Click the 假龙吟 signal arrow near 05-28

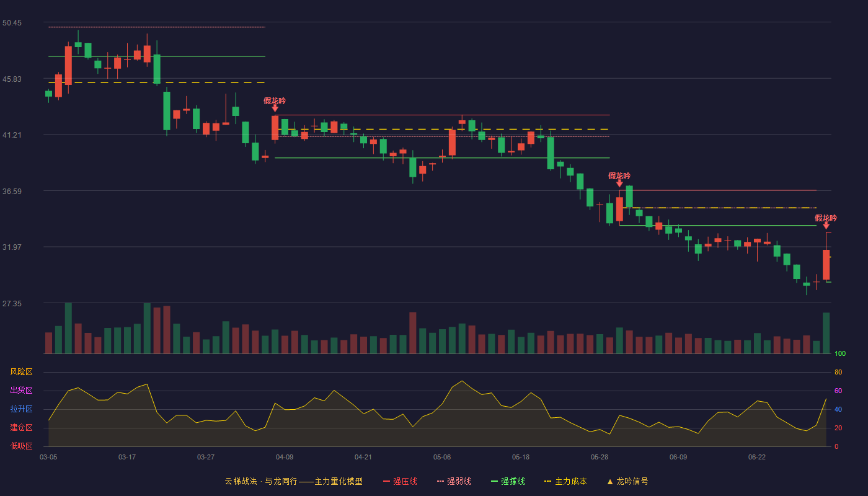click(619, 183)
